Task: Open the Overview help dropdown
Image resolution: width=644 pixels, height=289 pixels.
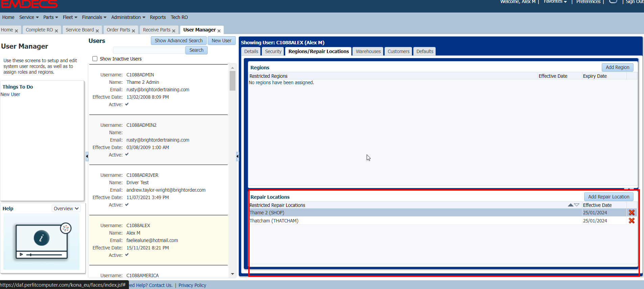Action: click(66, 209)
